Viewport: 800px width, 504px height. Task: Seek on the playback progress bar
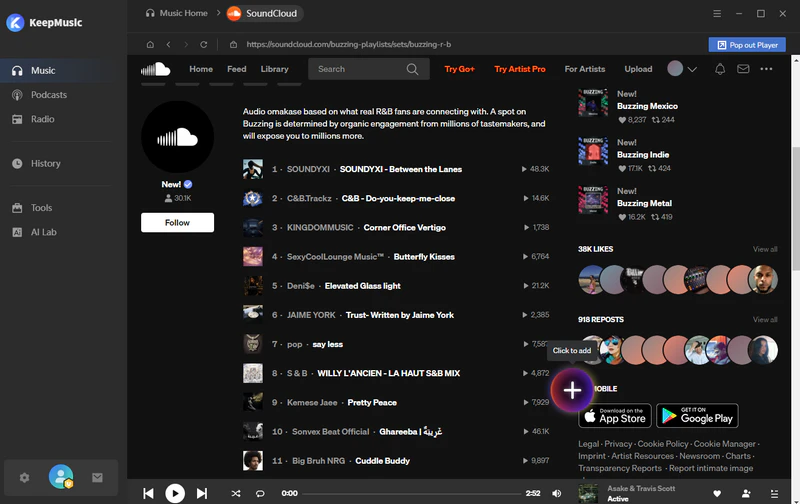click(x=412, y=493)
